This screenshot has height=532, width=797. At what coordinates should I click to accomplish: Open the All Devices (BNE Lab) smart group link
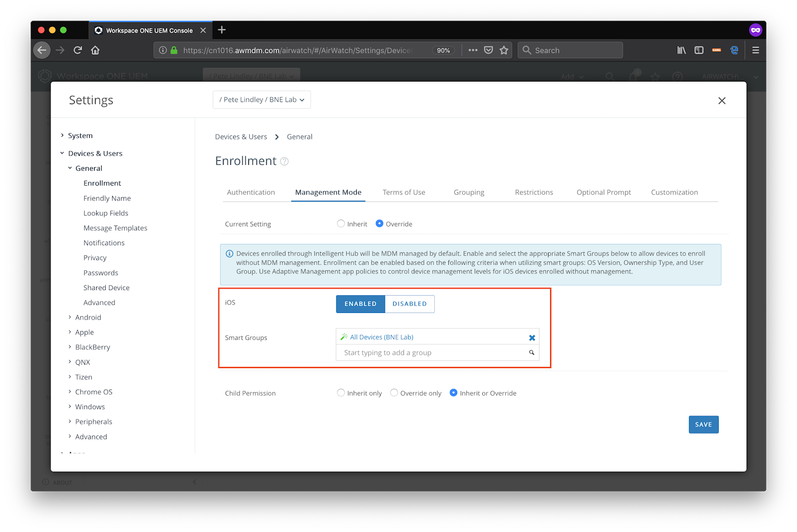coord(382,337)
